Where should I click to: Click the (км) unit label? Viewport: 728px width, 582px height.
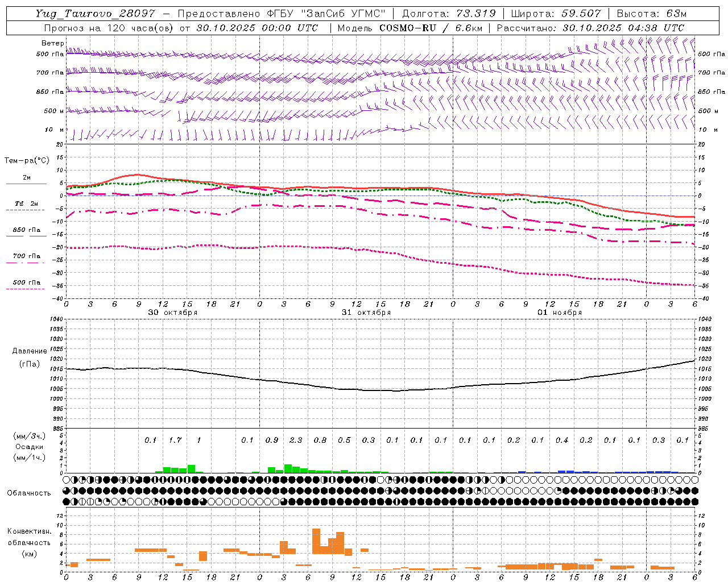coord(30,554)
